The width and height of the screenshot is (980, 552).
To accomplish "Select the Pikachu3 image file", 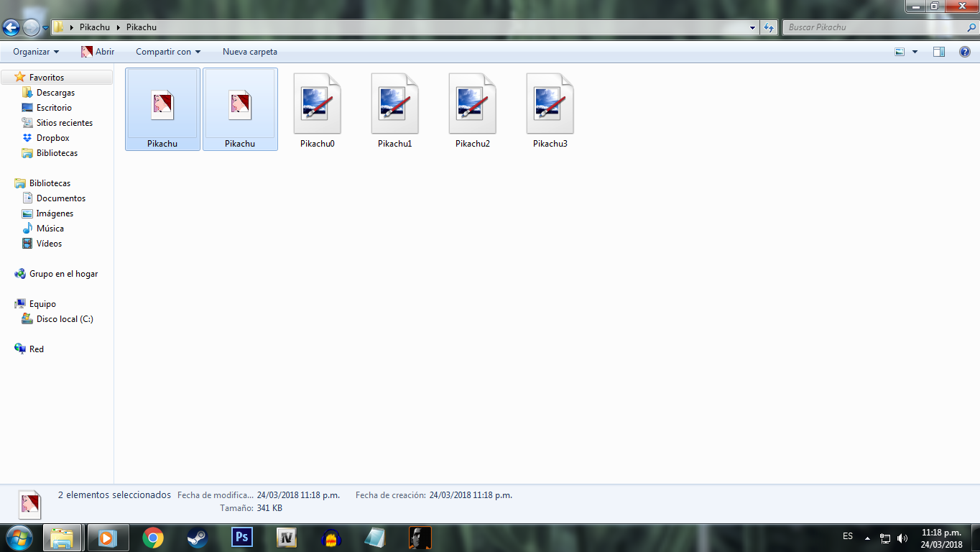I will 550,110.
